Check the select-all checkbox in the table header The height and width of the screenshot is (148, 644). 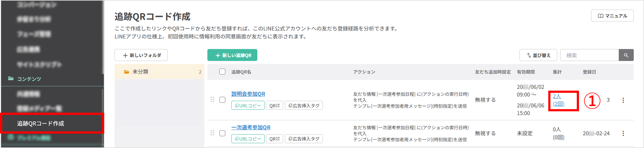[222, 72]
